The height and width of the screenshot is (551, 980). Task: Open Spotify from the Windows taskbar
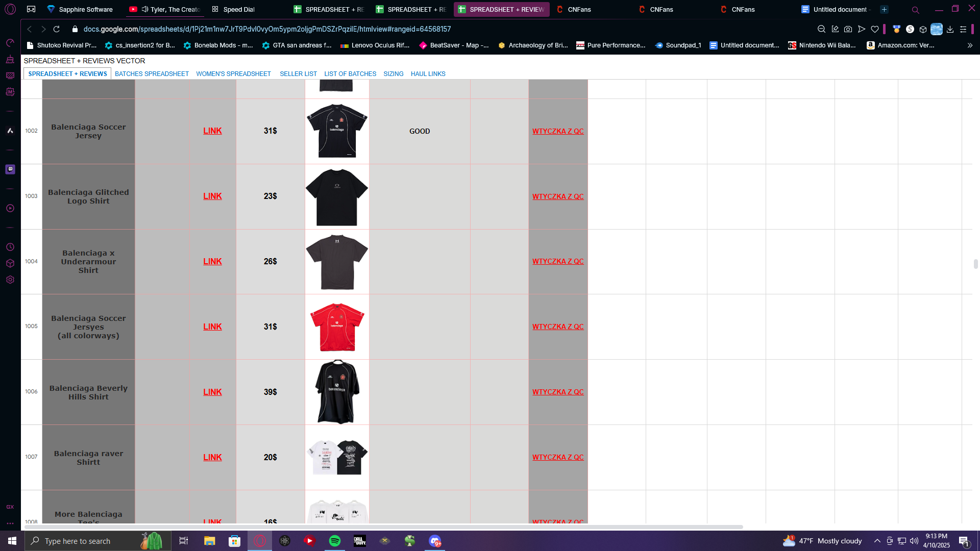click(335, 541)
